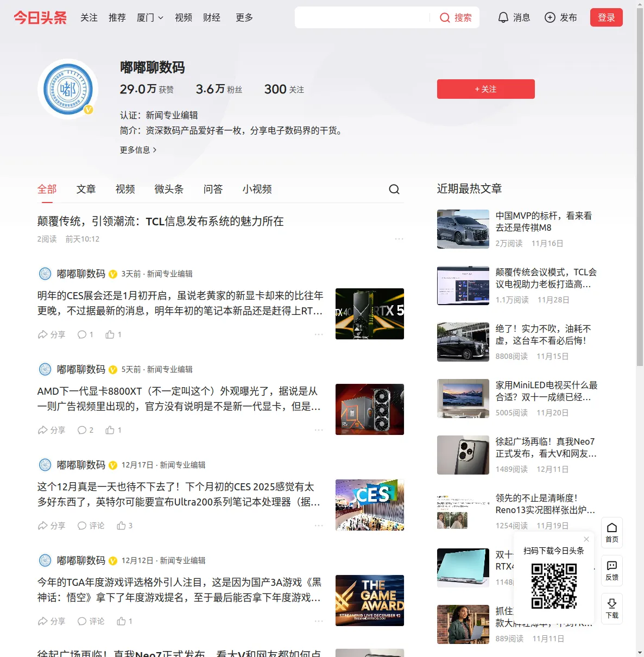Open 关注 in top navigation

89,17
